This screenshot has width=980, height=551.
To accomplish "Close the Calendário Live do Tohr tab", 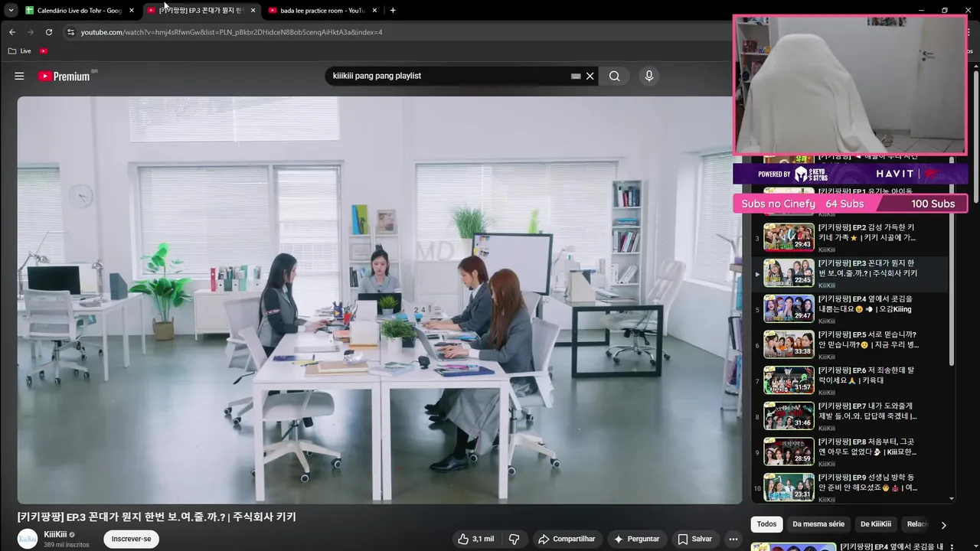I will tap(132, 11).
